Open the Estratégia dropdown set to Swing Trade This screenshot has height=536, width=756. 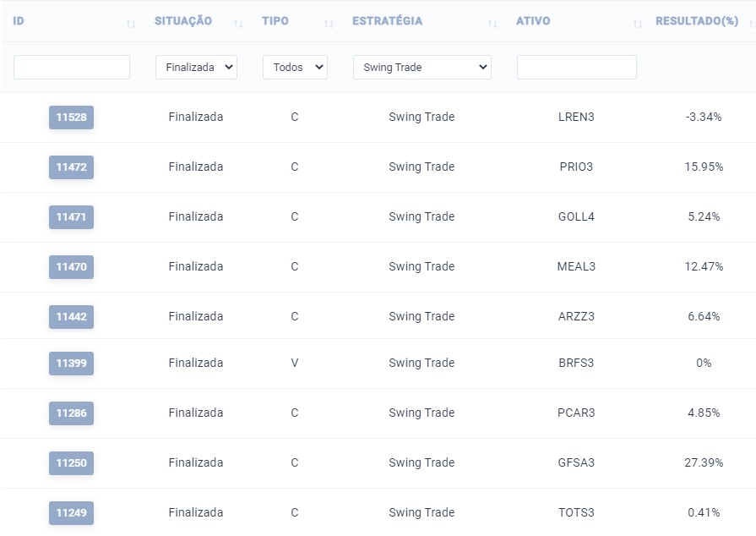[x=422, y=67]
